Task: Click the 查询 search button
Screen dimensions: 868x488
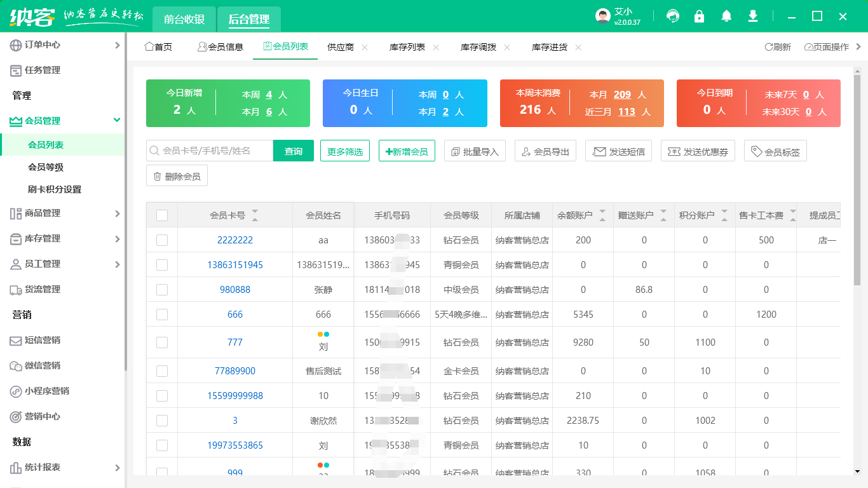Action: tap(294, 151)
